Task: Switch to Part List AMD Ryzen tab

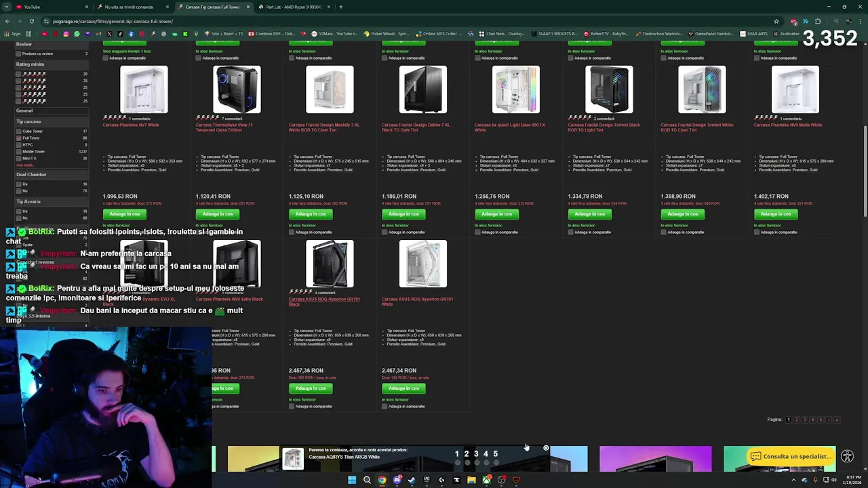Action: click(x=294, y=7)
